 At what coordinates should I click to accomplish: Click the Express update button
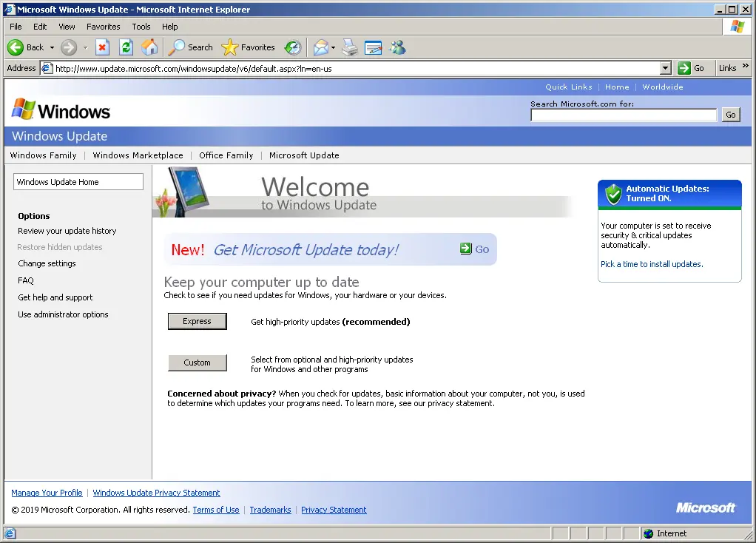(198, 321)
